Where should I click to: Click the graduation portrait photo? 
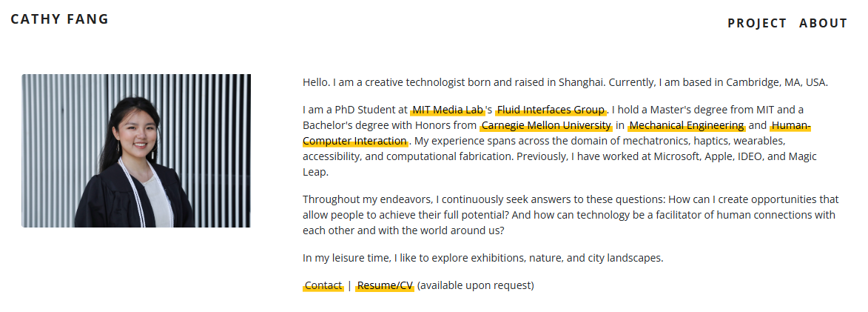136,150
